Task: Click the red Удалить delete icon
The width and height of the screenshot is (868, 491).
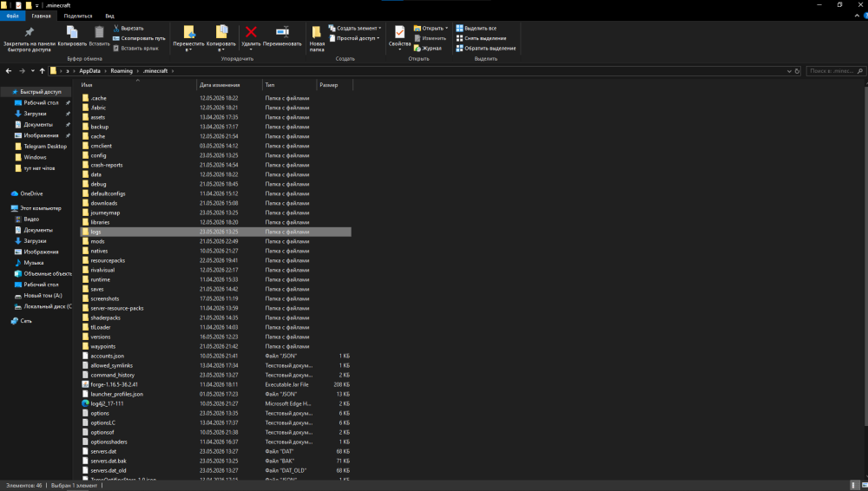Action: [251, 32]
